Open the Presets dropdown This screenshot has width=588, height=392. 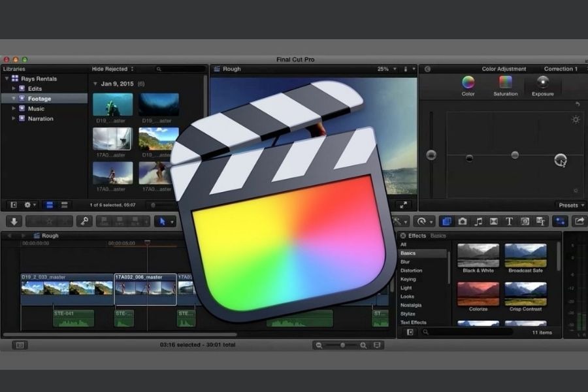click(571, 205)
